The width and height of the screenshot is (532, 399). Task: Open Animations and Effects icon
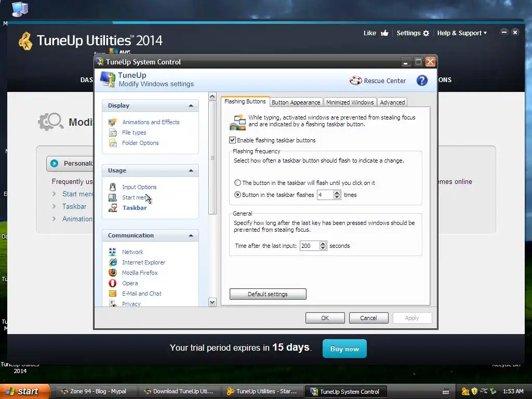[113, 122]
